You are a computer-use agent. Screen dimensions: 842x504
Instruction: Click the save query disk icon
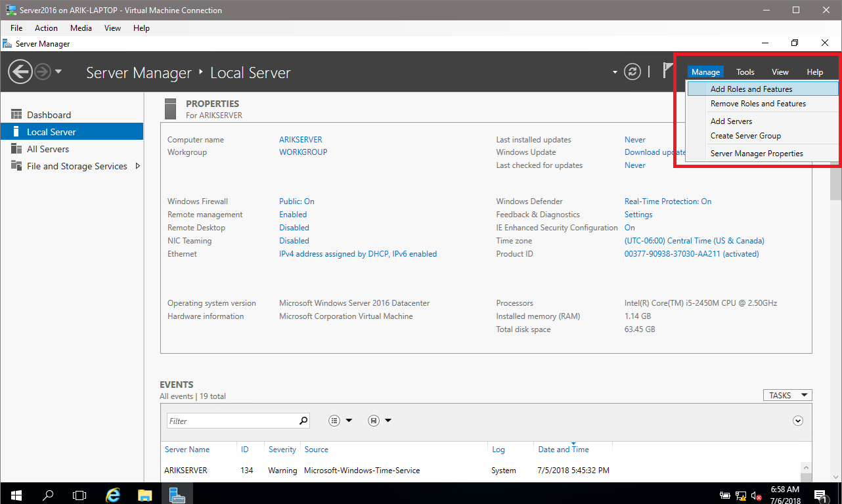click(374, 421)
